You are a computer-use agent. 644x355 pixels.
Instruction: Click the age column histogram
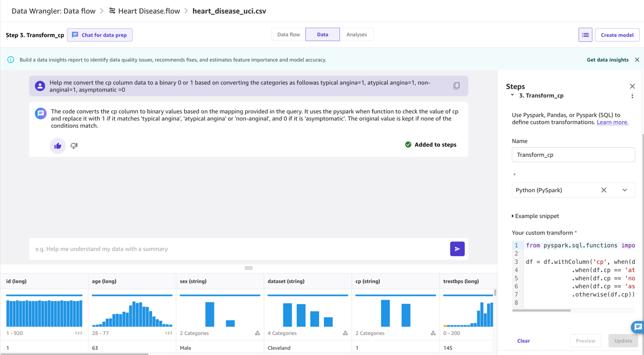(132, 313)
